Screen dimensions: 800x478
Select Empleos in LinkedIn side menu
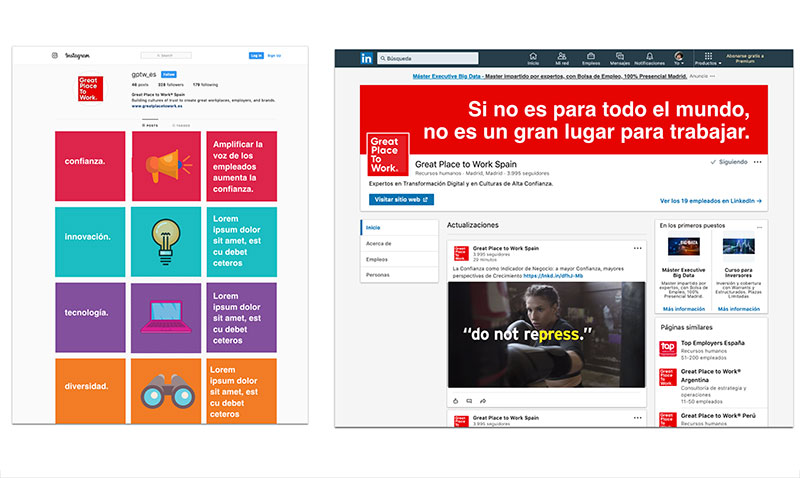pyautogui.click(x=399, y=259)
